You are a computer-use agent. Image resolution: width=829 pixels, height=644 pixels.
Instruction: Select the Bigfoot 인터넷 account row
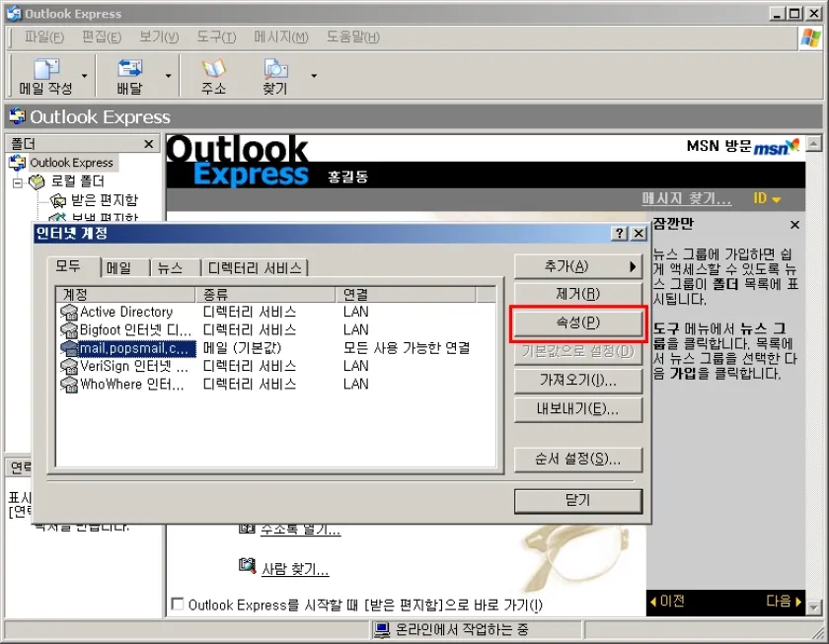click(276, 330)
